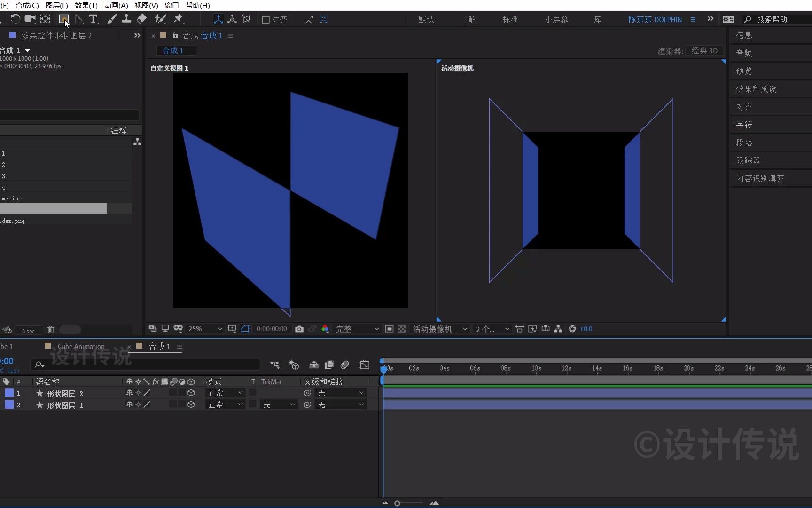
Task: Switch to the Cube Animation timeline tab
Action: pos(81,347)
